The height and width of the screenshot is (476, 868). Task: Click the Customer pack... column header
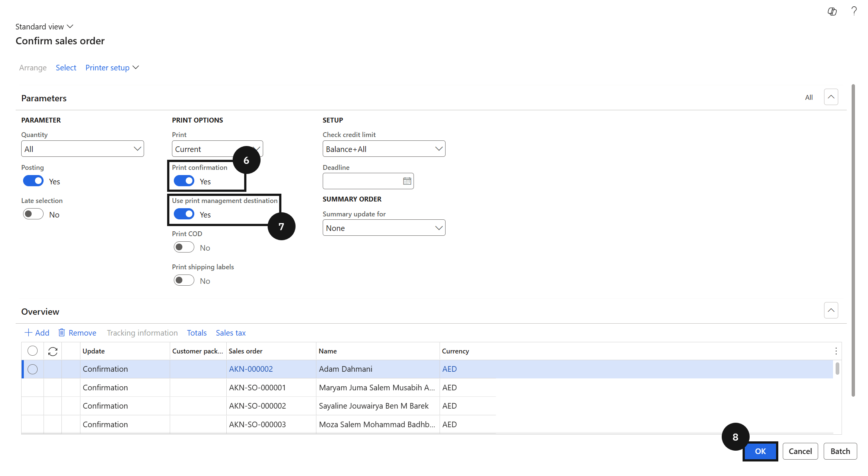[198, 351]
